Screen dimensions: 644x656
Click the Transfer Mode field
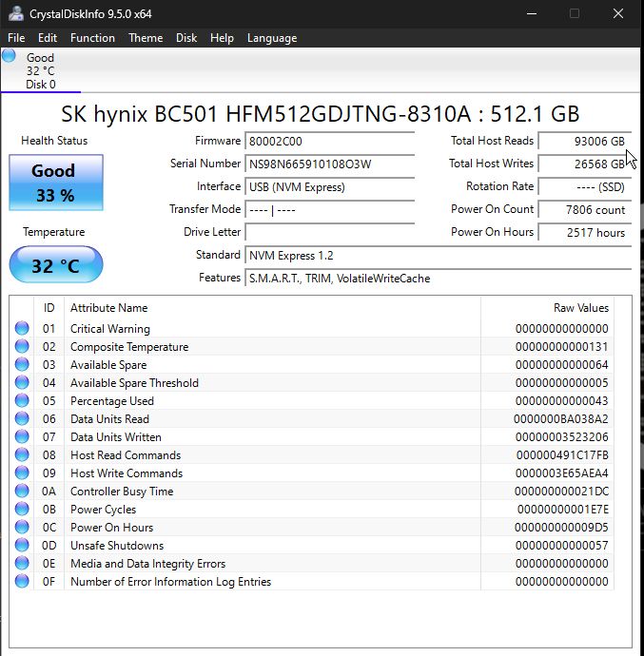coord(329,209)
